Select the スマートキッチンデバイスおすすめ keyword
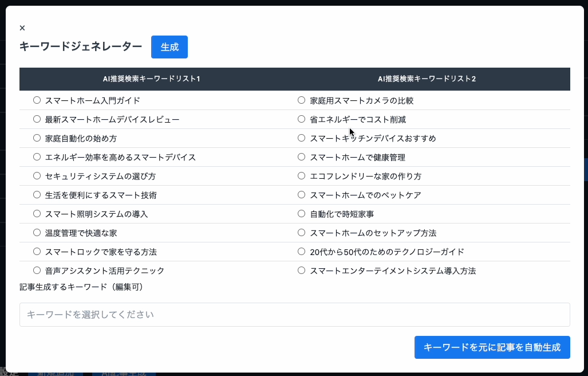 tap(301, 138)
